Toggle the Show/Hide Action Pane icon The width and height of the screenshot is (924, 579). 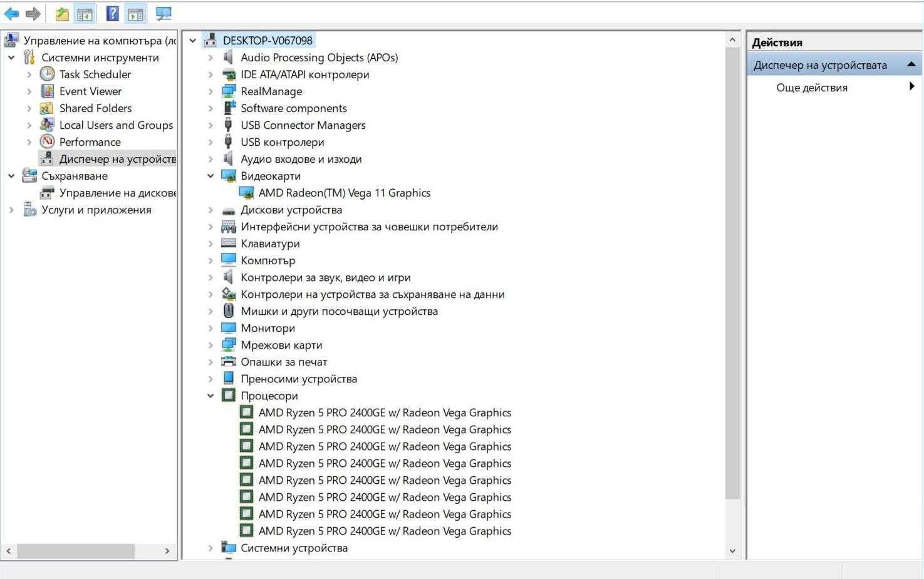pos(135,14)
